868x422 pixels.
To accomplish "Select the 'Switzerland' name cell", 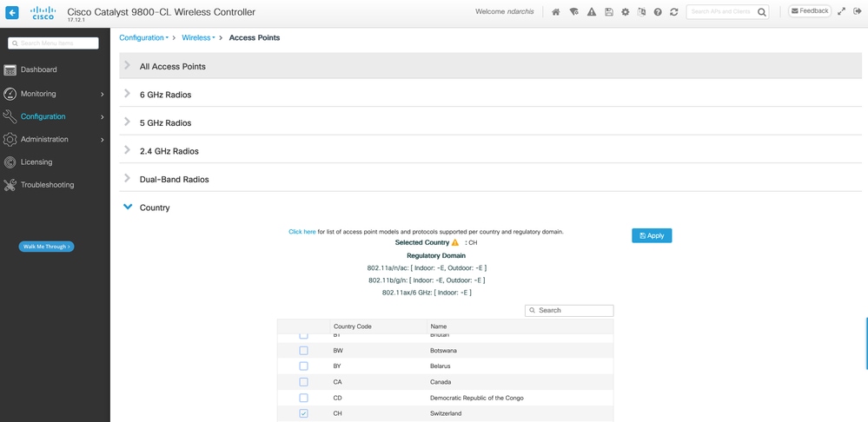I will [x=446, y=413].
